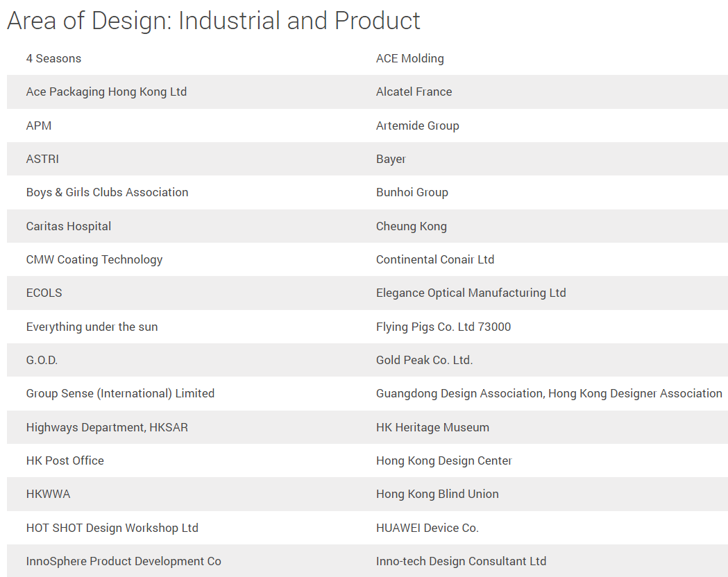Select the '4 Seasons' entry
Screen dimensions: 728x577
point(53,58)
